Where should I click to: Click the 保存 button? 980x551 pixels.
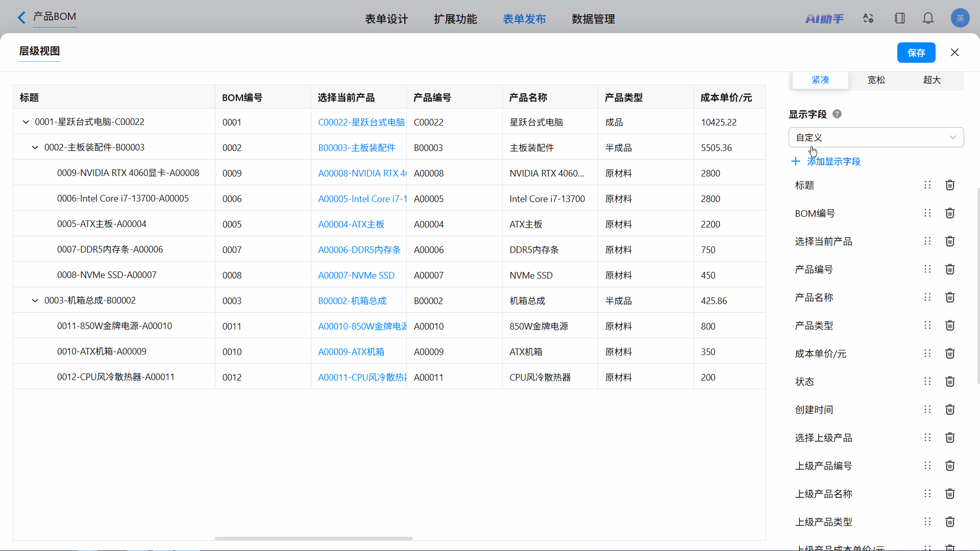tap(916, 53)
